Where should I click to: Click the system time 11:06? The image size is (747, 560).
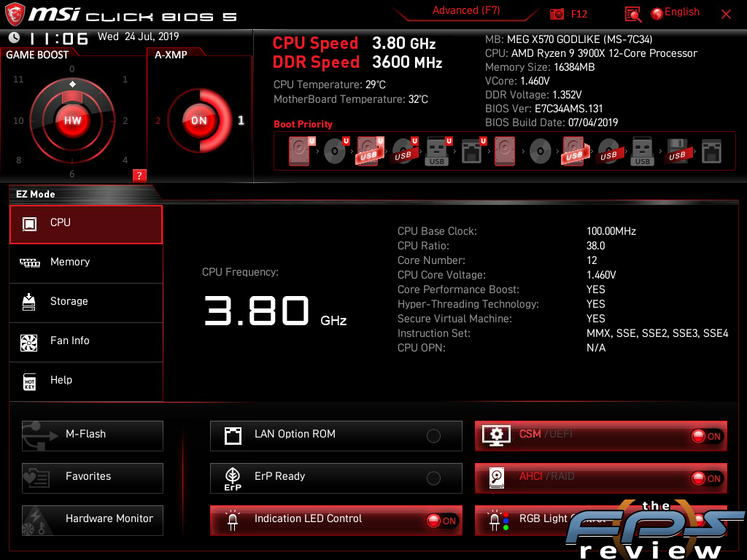[58, 38]
